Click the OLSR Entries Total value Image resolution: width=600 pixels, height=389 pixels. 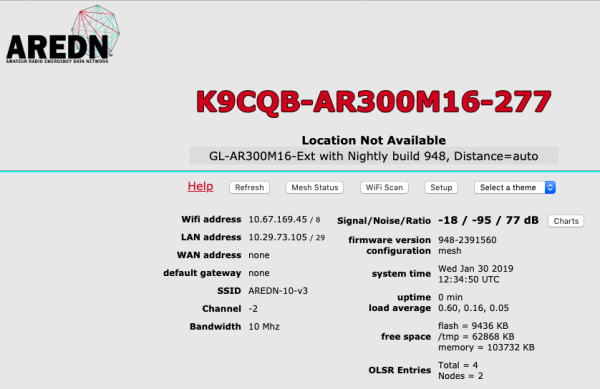458,365
